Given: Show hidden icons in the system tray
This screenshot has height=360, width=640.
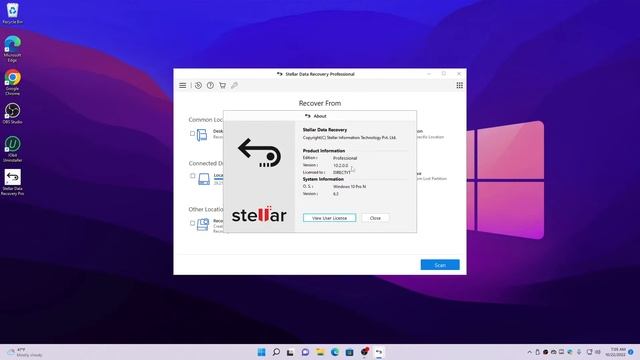Looking at the screenshot, I should tap(529, 352).
